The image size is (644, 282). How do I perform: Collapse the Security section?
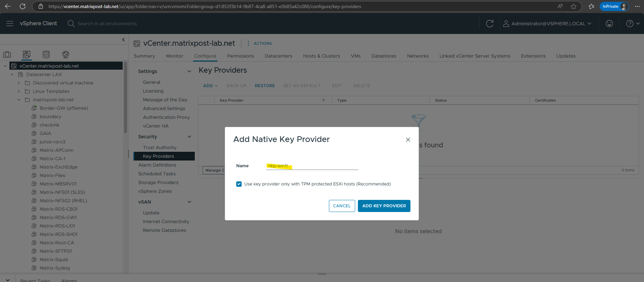click(x=189, y=137)
